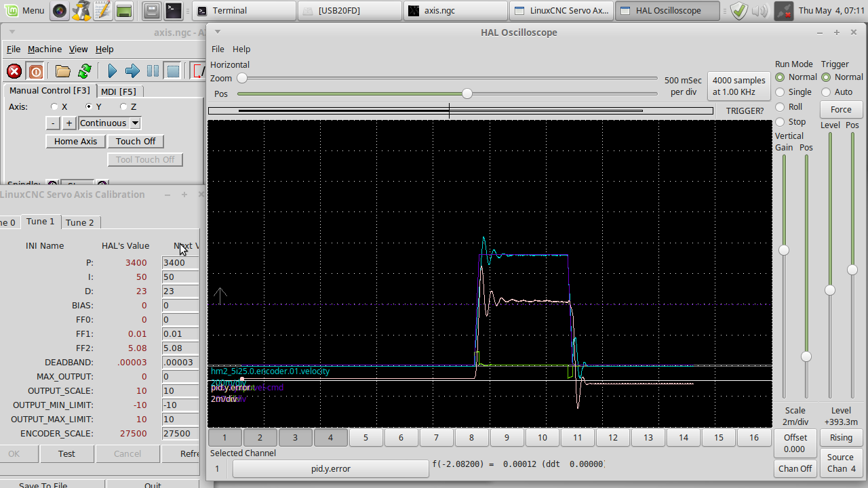The height and width of the screenshot is (488, 868).
Task: Open volume control speaker icon
Action: (760, 10)
